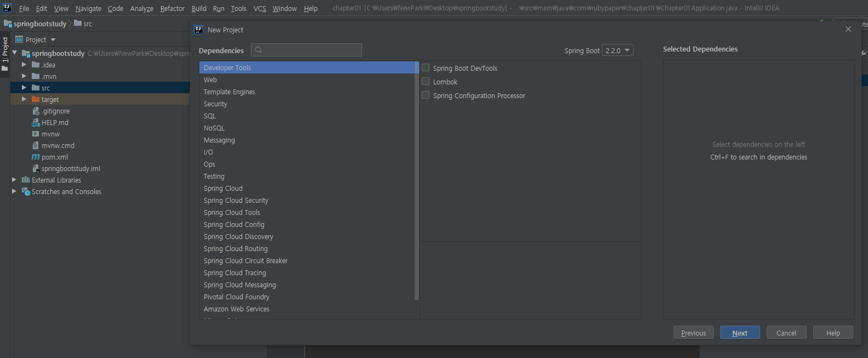
Task: Select the Testing category
Action: coord(307,177)
